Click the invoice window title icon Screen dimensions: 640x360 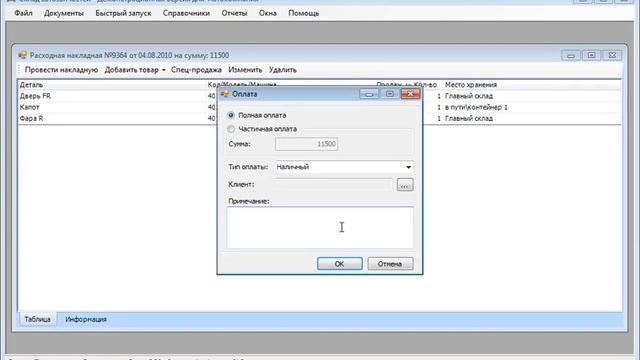[x=22, y=55]
